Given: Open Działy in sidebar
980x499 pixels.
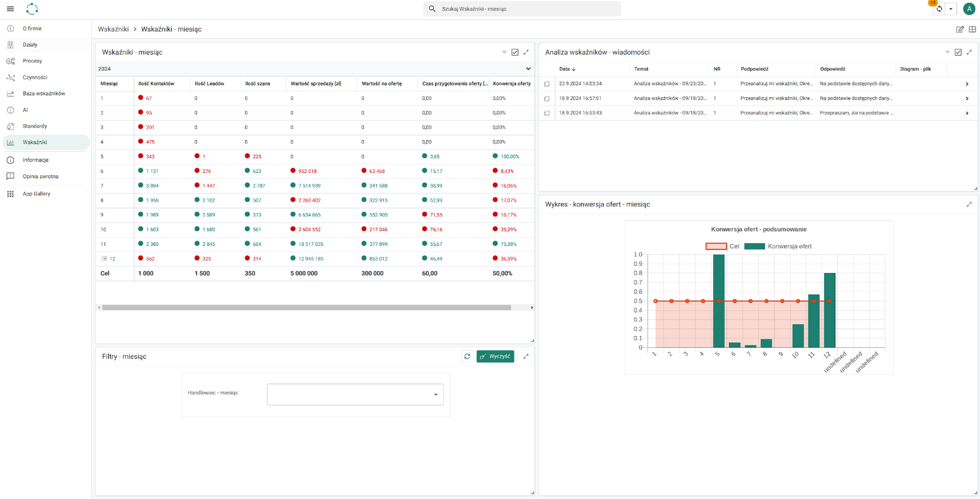Looking at the screenshot, I should tap(46, 45).
